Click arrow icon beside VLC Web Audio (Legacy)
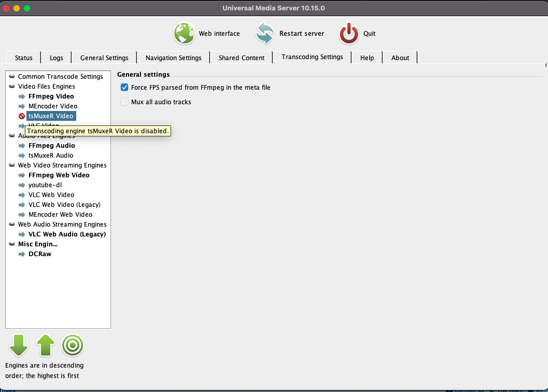The image size is (548, 392). coord(22,234)
